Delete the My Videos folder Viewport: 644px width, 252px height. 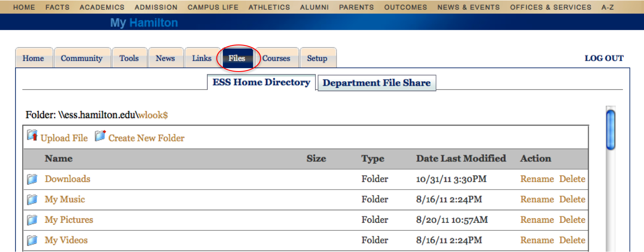[572, 240]
